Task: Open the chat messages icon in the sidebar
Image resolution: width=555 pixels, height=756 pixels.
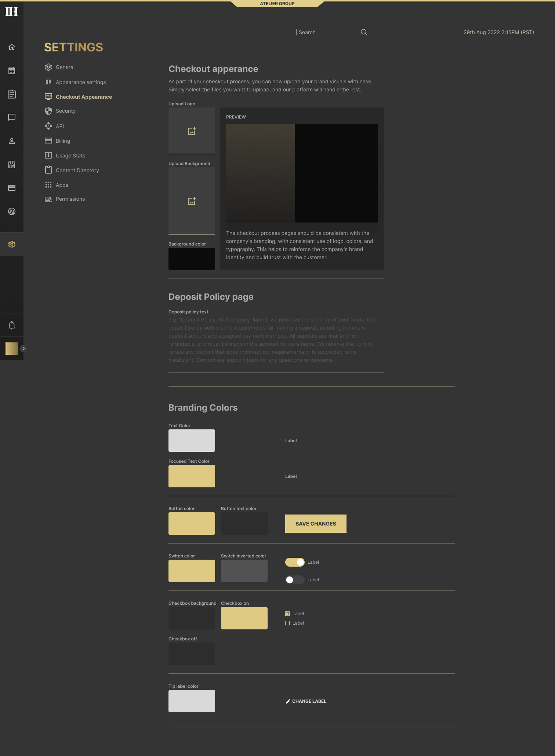Action: pos(12,117)
